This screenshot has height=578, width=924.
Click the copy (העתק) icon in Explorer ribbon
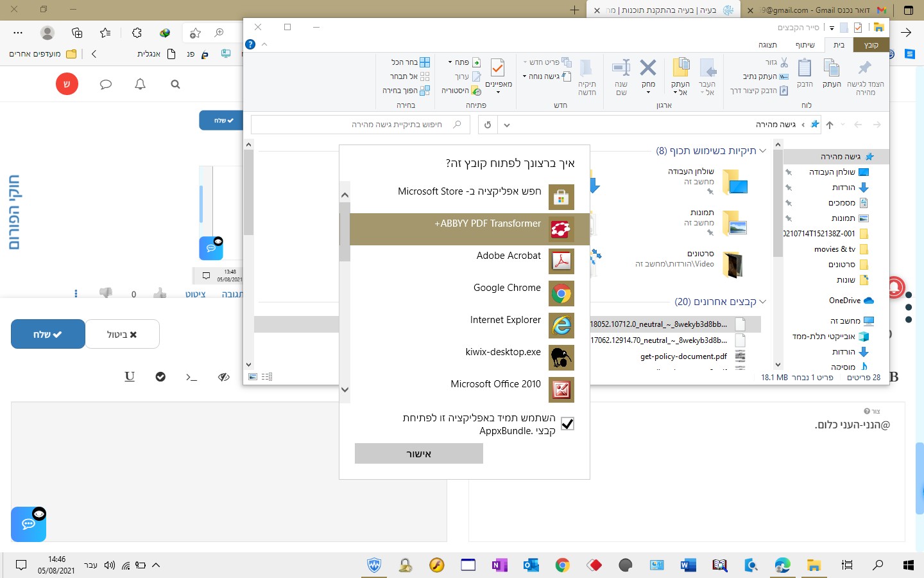(832, 73)
